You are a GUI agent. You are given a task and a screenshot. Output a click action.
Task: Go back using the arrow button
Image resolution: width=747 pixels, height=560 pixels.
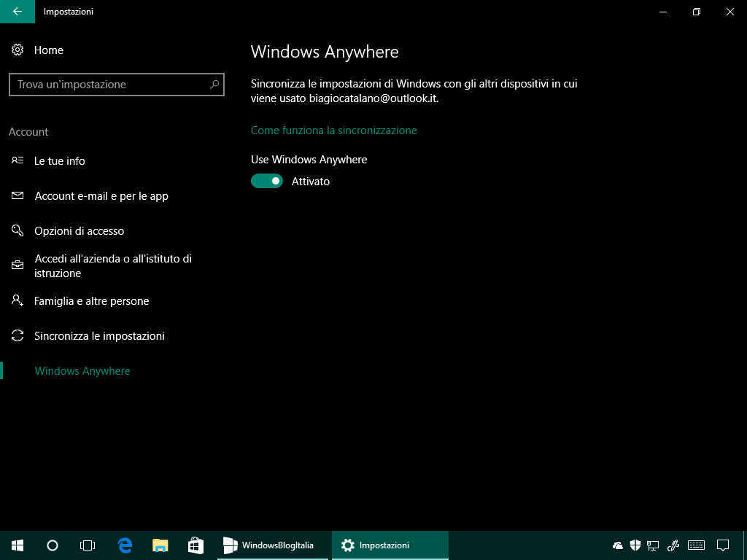click(x=18, y=12)
